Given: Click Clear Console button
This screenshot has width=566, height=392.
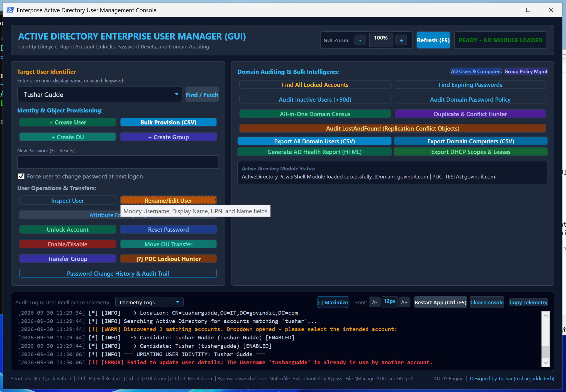Looking at the screenshot, I should pos(487,302).
